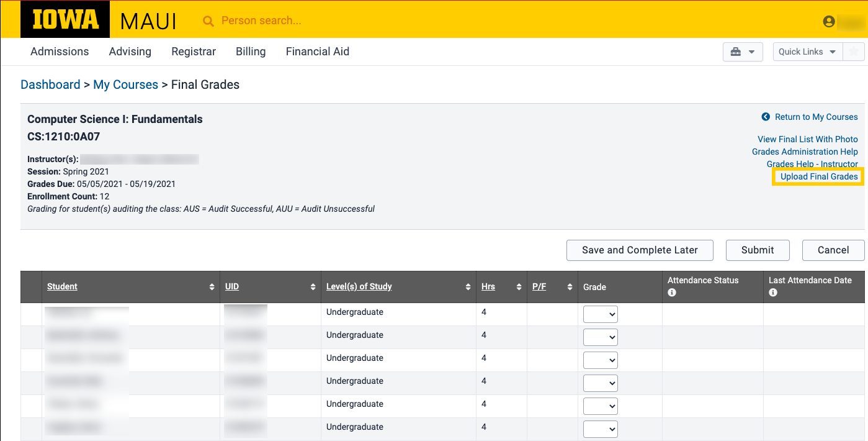Open the Registrar menu
The width and height of the screenshot is (868, 441).
point(194,52)
